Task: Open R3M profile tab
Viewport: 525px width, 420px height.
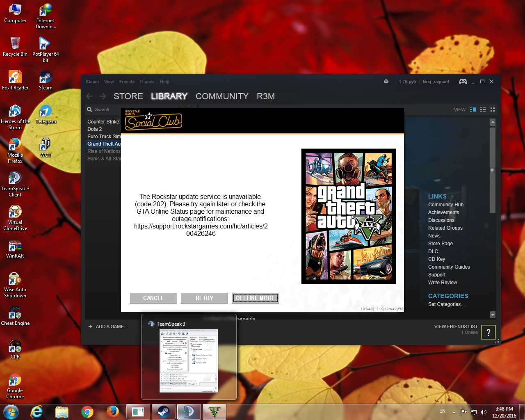Action: point(266,96)
